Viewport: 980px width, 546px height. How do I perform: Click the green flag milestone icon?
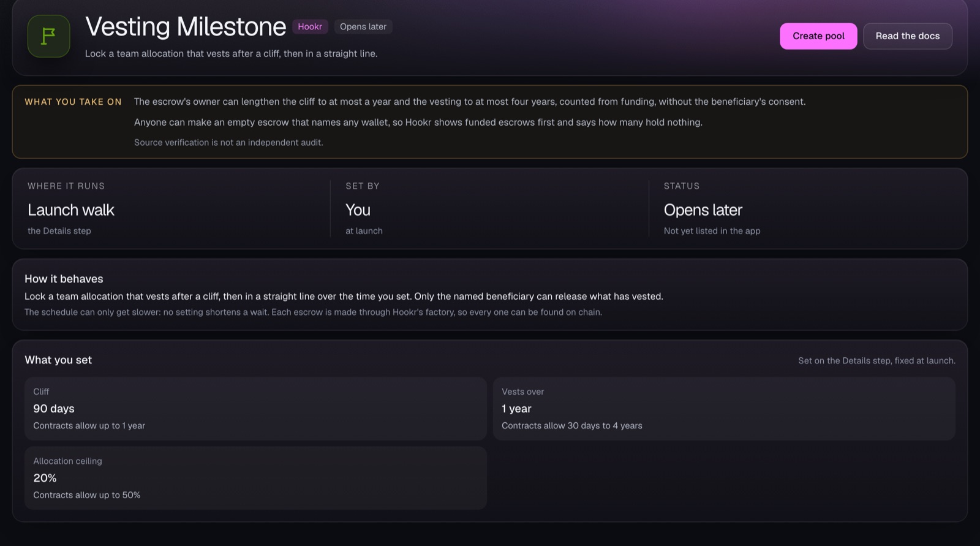(48, 36)
